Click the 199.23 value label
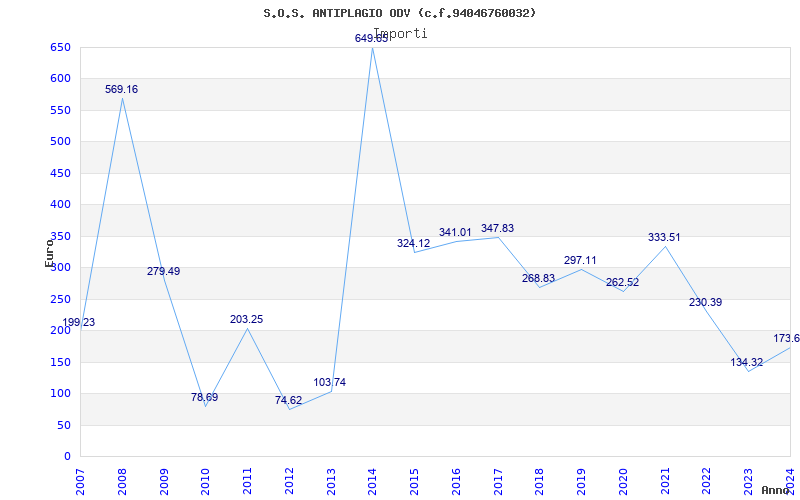The width and height of the screenshot is (800, 500). (x=79, y=322)
